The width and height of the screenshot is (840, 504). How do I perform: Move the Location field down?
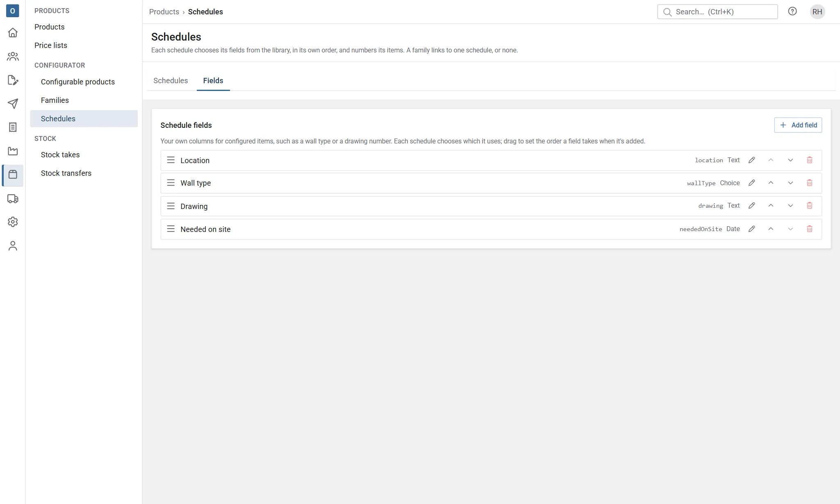pyautogui.click(x=790, y=160)
